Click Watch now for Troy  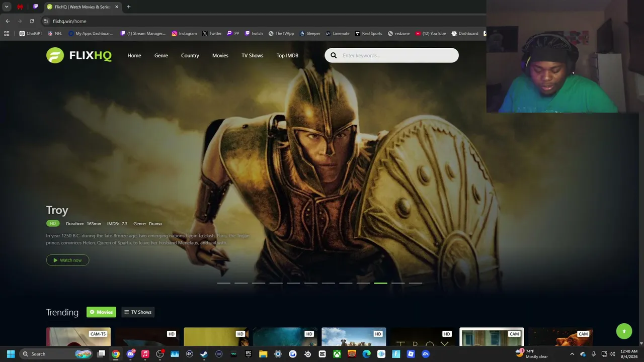click(67, 260)
